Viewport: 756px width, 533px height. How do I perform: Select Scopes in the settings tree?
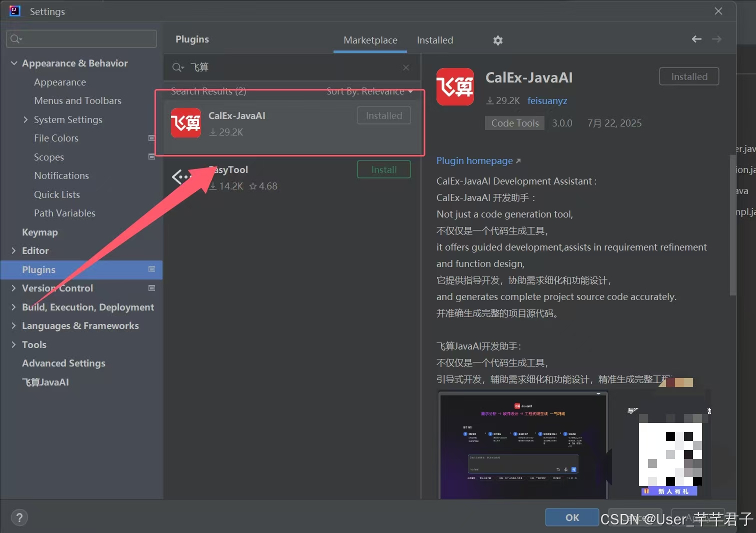pos(49,157)
